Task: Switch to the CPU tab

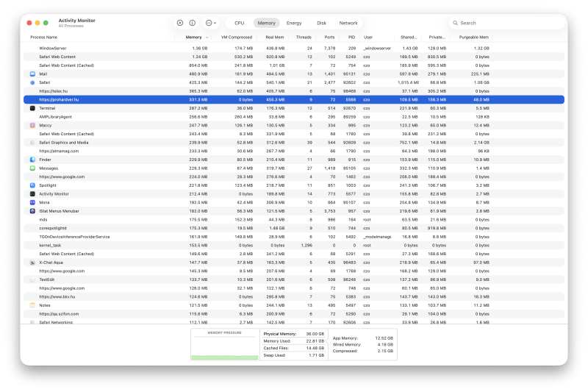Action: pyautogui.click(x=240, y=23)
